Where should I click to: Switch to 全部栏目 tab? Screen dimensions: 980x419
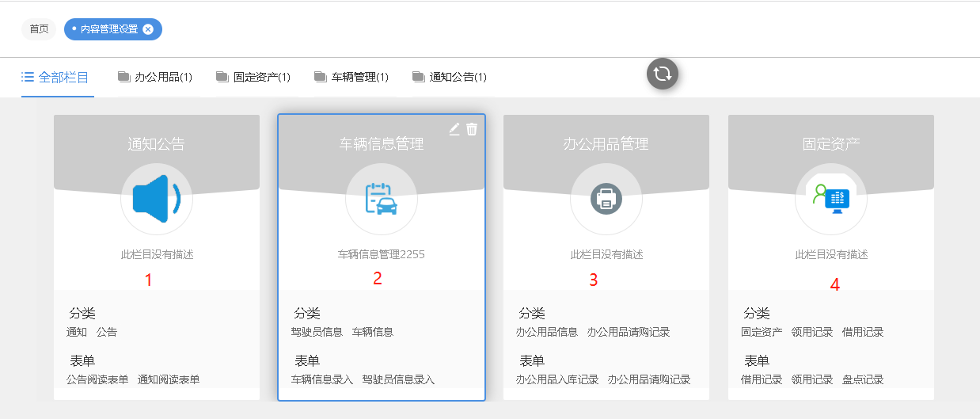57,77
